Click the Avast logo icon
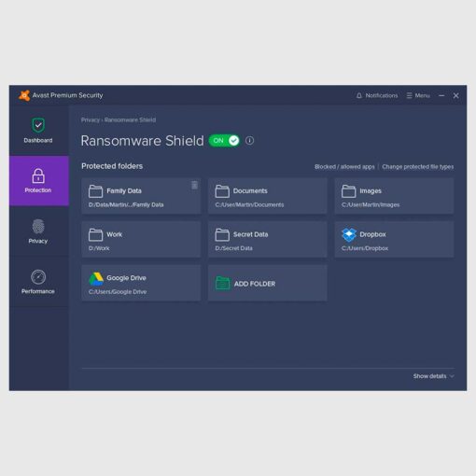Image resolution: width=476 pixels, height=476 pixels. pyautogui.click(x=24, y=95)
